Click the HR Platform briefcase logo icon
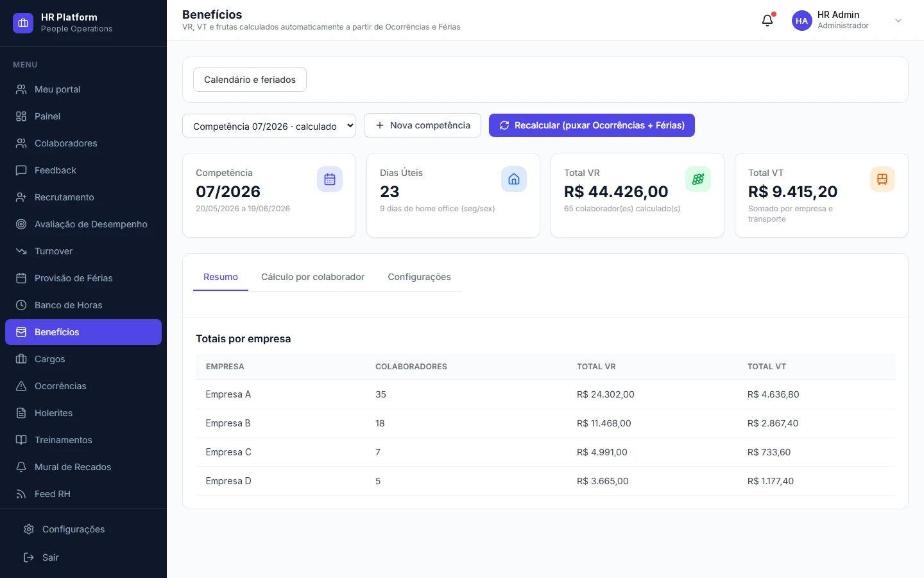This screenshot has width=924, height=578. (x=23, y=23)
